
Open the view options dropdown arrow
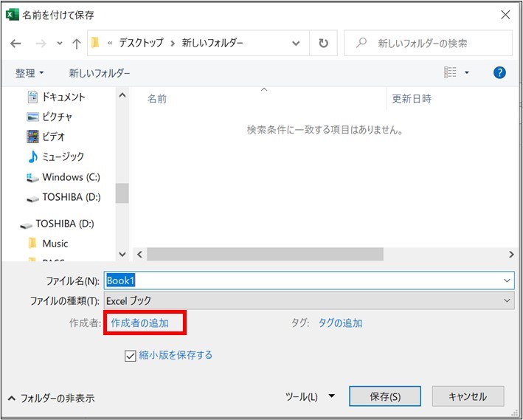[467, 72]
